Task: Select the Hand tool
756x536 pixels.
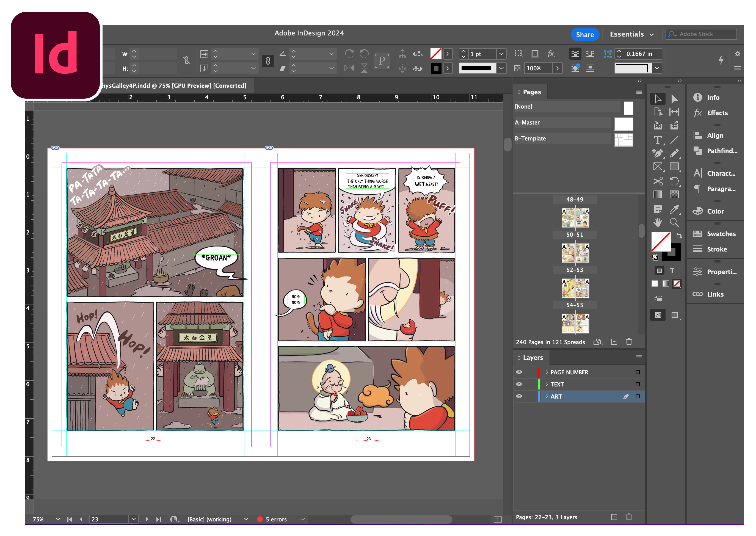Action: pos(657,222)
